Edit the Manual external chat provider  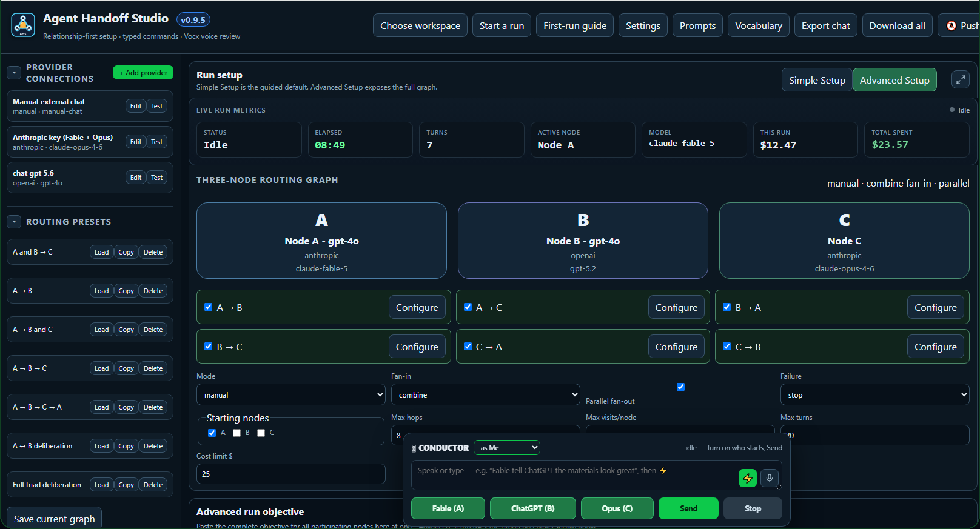point(136,106)
